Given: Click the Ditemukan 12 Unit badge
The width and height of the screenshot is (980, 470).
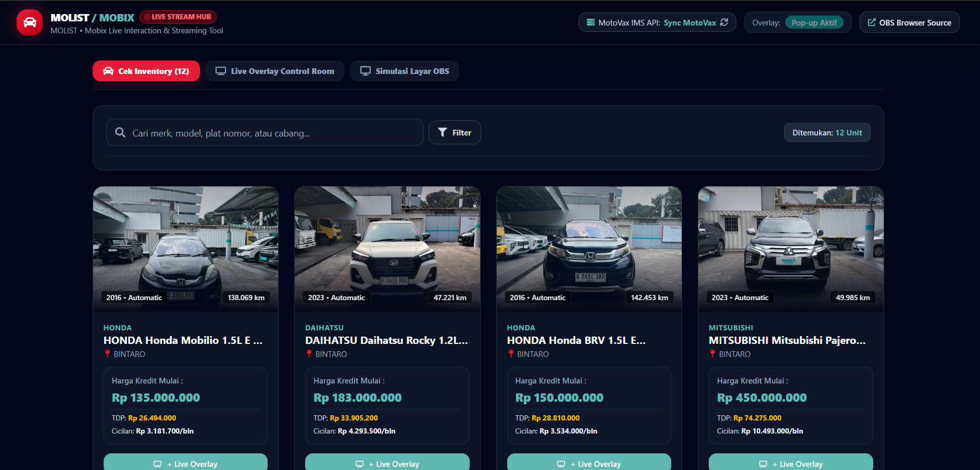Looking at the screenshot, I should (827, 132).
